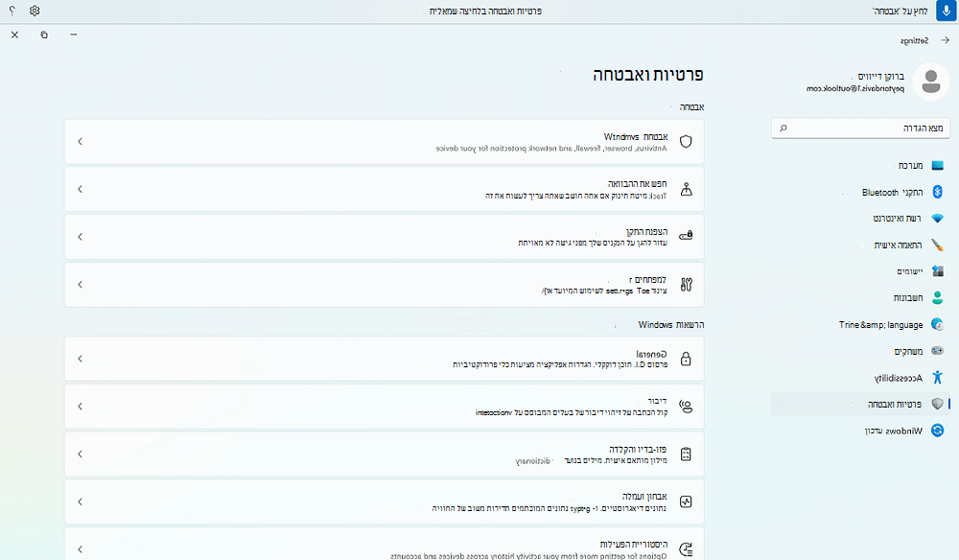Click in the Find a setting search field
The height and width of the screenshot is (560, 959).
point(860,128)
